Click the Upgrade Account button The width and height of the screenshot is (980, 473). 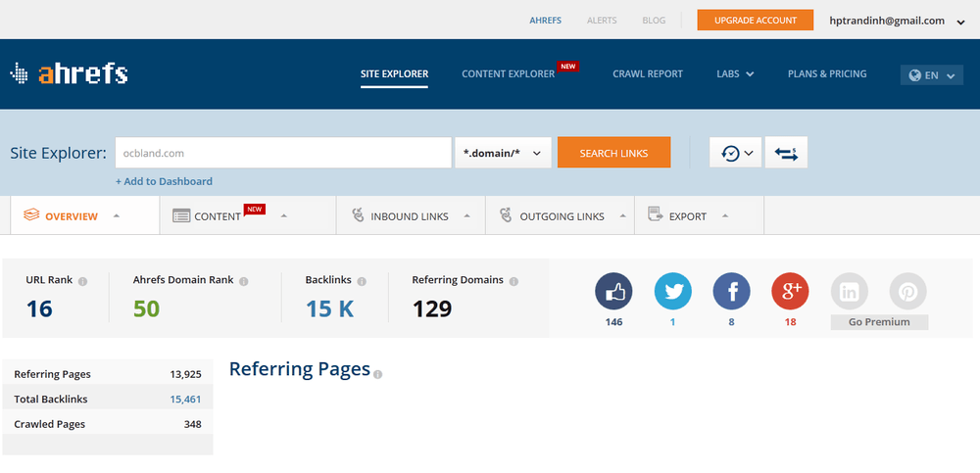[755, 20]
